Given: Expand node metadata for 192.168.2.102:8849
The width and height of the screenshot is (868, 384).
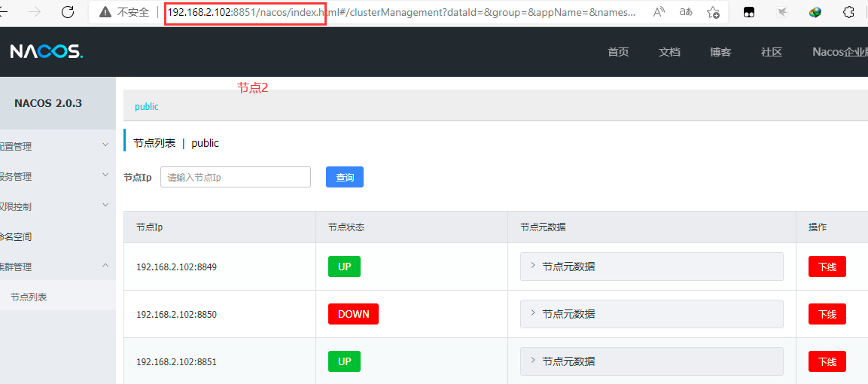Looking at the screenshot, I should pyautogui.click(x=651, y=267).
